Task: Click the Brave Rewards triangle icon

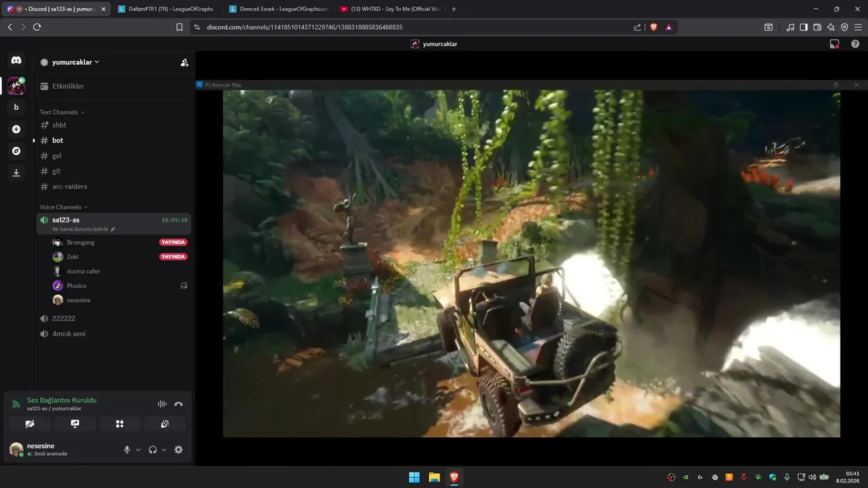Action: 669,27
